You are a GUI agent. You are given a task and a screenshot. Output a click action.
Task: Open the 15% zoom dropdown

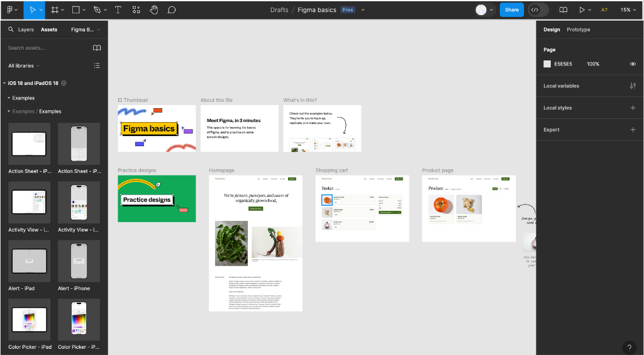(x=628, y=10)
